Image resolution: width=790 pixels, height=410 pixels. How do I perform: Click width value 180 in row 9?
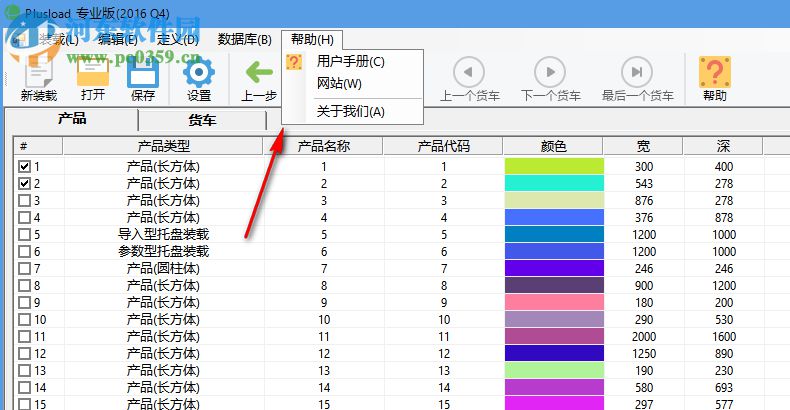tap(644, 303)
